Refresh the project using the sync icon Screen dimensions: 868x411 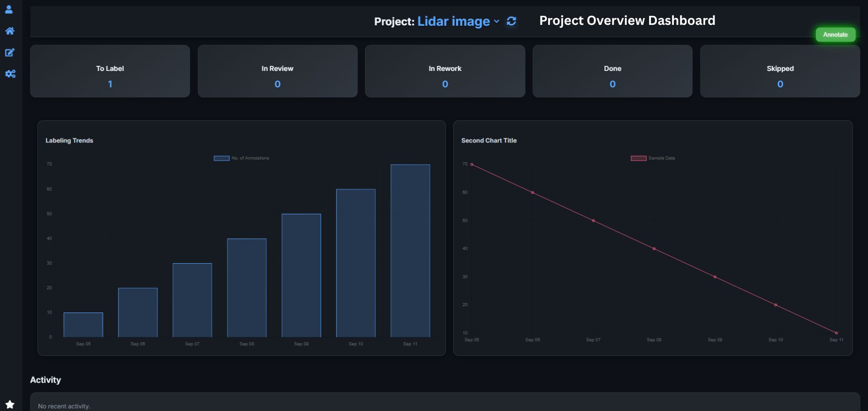point(511,21)
